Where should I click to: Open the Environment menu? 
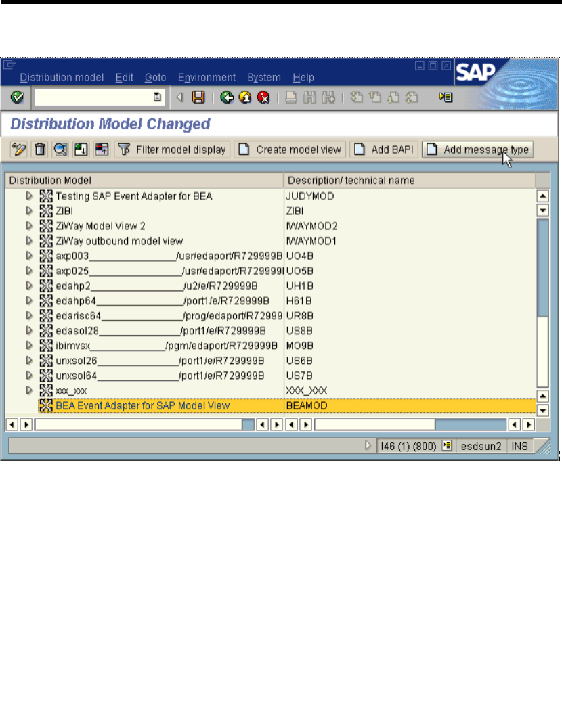point(207,78)
